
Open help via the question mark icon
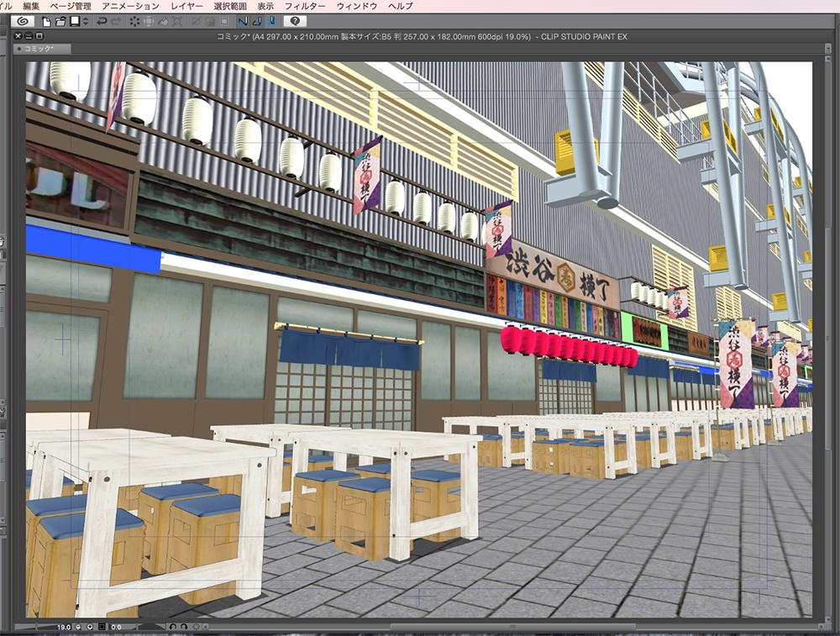(294, 23)
